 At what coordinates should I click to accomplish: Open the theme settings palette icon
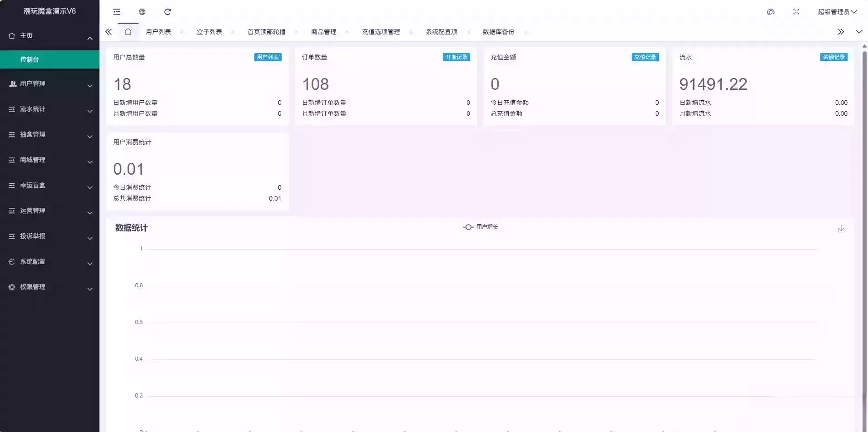click(771, 12)
